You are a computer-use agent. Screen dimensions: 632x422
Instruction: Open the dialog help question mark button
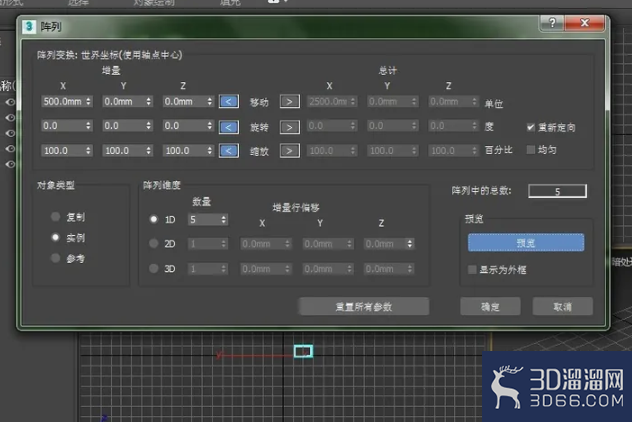point(552,23)
